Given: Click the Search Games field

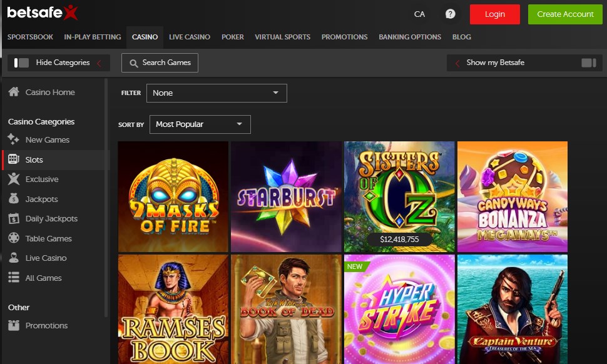Looking at the screenshot, I should tap(160, 63).
